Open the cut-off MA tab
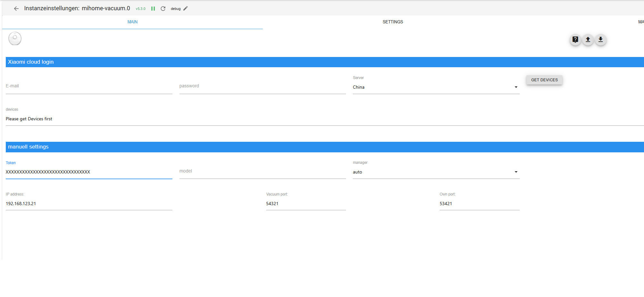Screen dimensions: 644x297 click(x=641, y=22)
